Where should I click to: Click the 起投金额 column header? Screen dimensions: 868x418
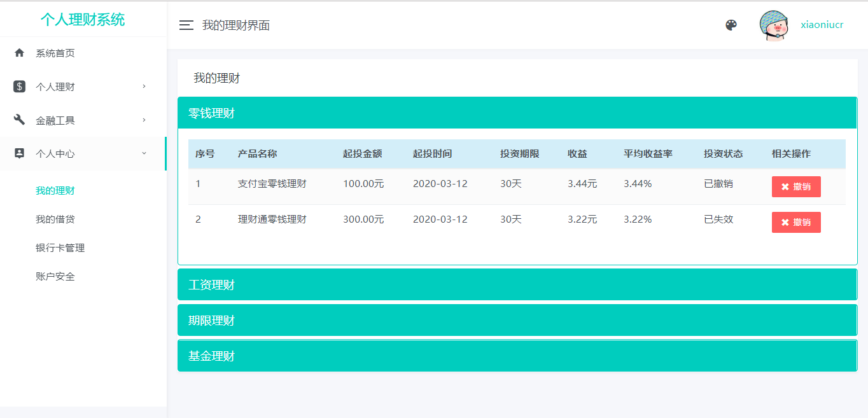click(363, 153)
